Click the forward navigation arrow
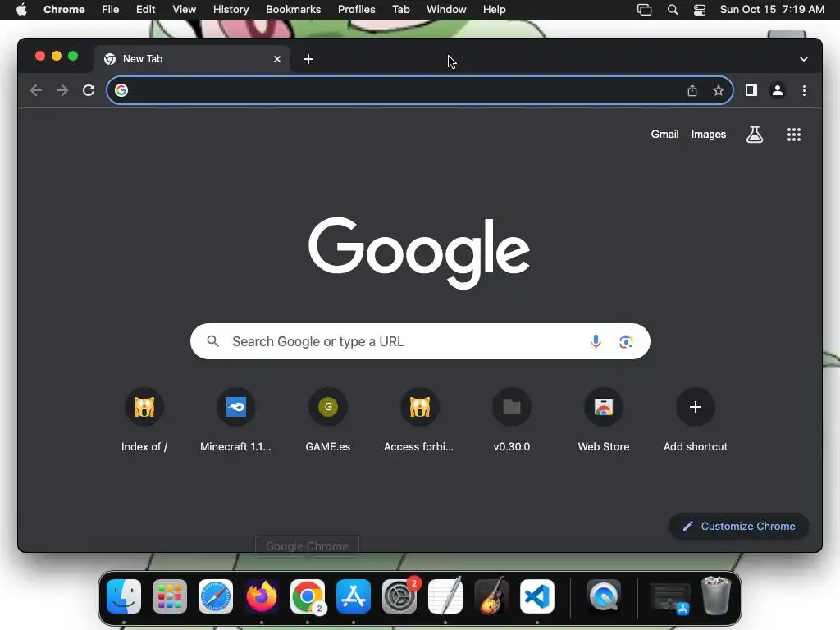Image resolution: width=840 pixels, height=630 pixels. click(x=62, y=90)
